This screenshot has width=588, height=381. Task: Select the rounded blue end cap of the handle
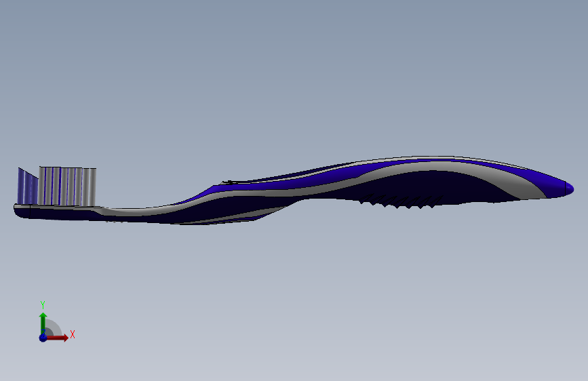[569, 188]
